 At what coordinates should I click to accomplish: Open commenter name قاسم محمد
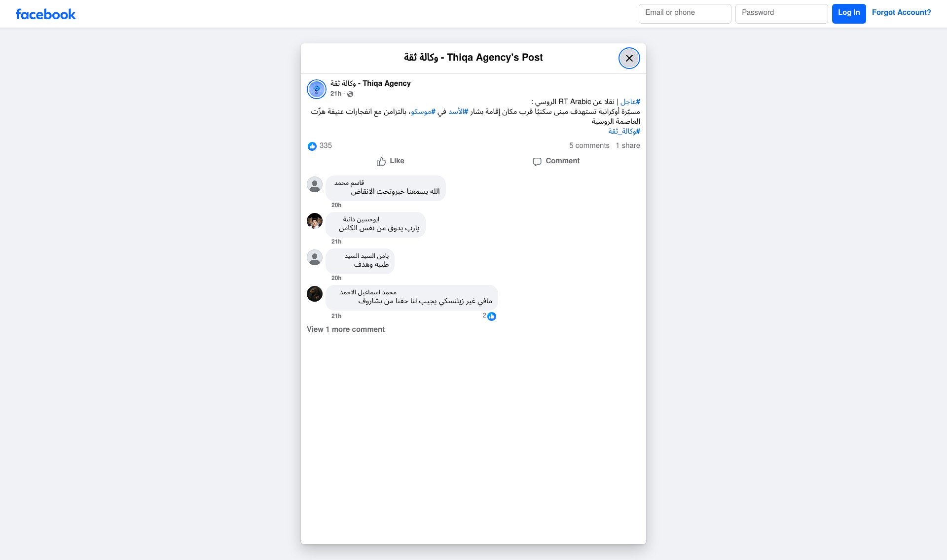[x=349, y=183]
